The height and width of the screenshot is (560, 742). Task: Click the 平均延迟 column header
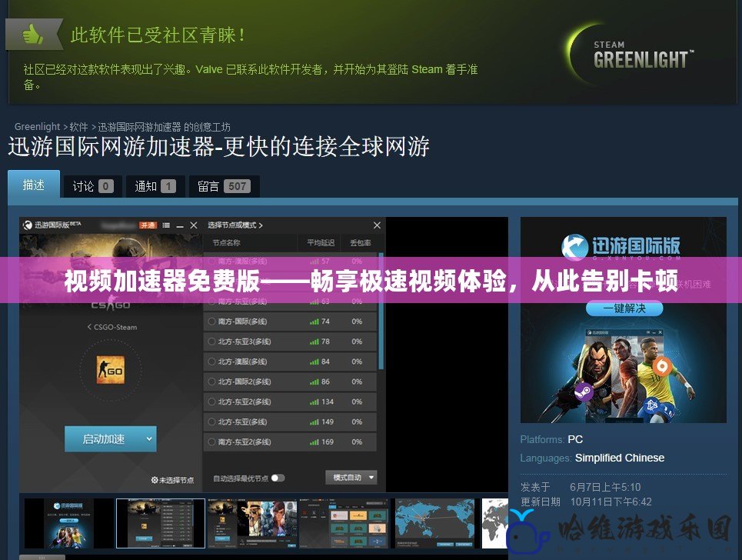(x=321, y=243)
